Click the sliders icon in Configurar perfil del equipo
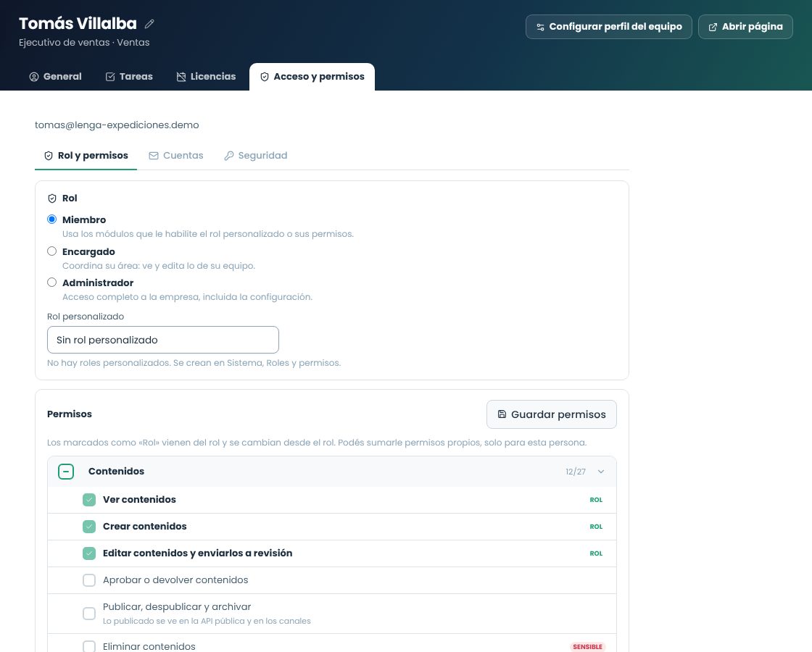Viewport: 812px width, 652px height. (540, 27)
